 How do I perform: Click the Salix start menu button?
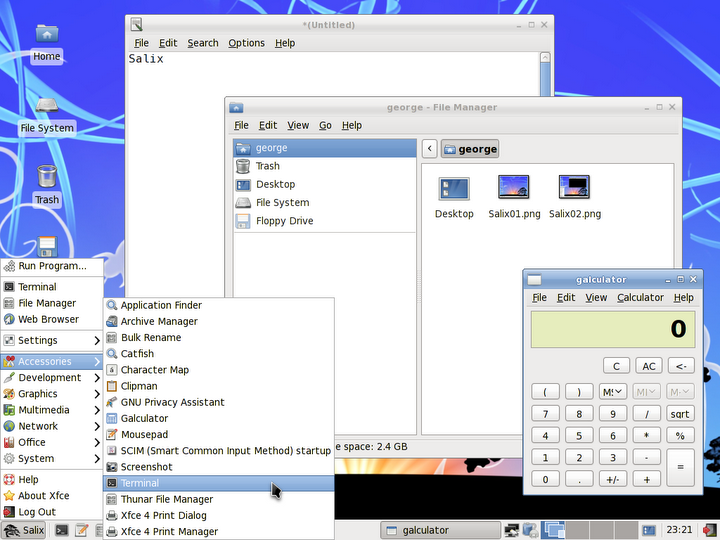pyautogui.click(x=25, y=530)
